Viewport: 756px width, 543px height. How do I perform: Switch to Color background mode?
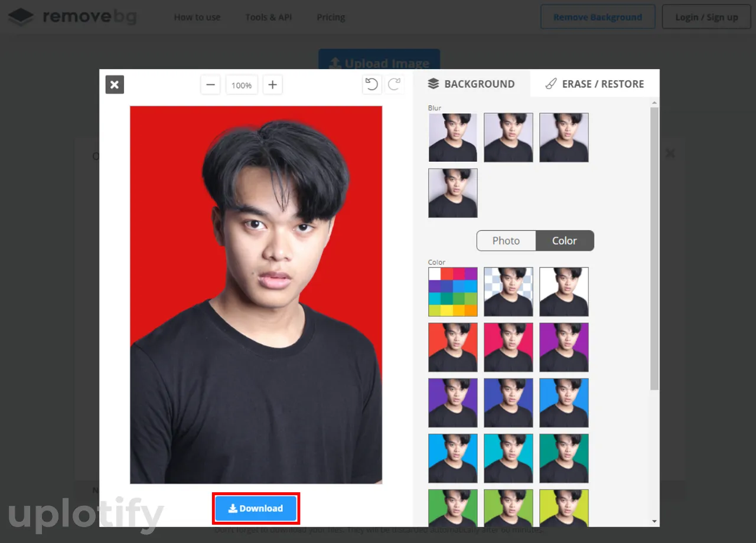tap(564, 241)
